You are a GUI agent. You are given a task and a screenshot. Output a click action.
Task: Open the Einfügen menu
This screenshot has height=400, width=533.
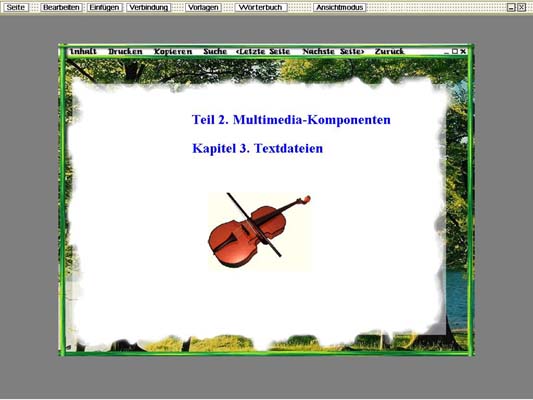click(x=104, y=7)
